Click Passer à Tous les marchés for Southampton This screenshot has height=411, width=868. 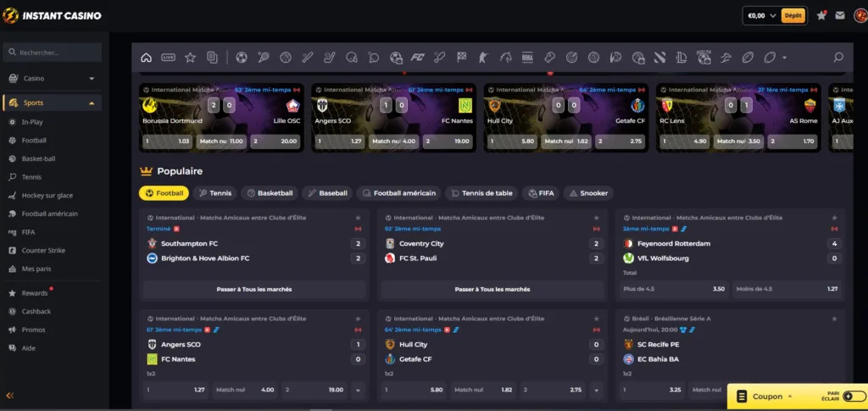point(254,289)
